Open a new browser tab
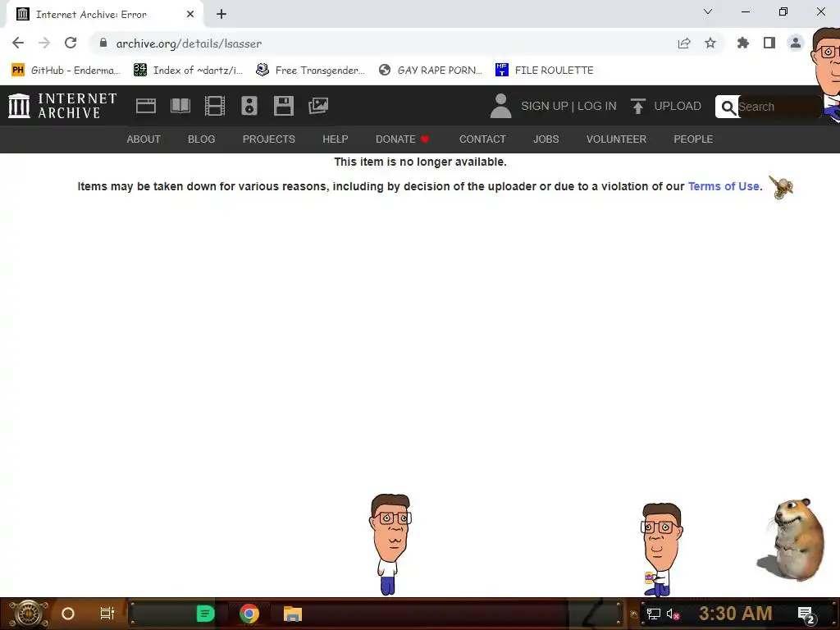 point(221,14)
